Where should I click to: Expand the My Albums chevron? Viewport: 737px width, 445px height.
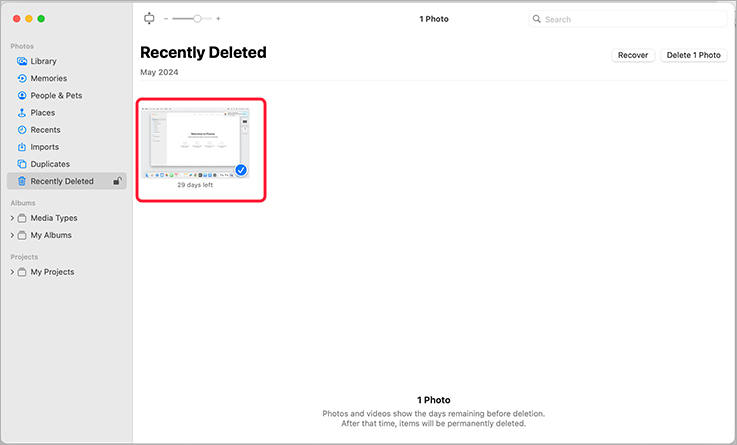tap(12, 235)
